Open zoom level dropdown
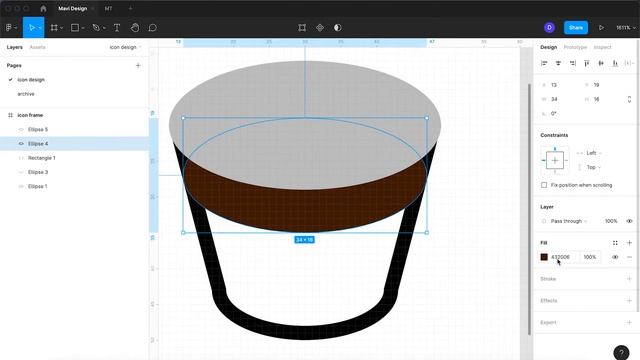 pos(626,28)
